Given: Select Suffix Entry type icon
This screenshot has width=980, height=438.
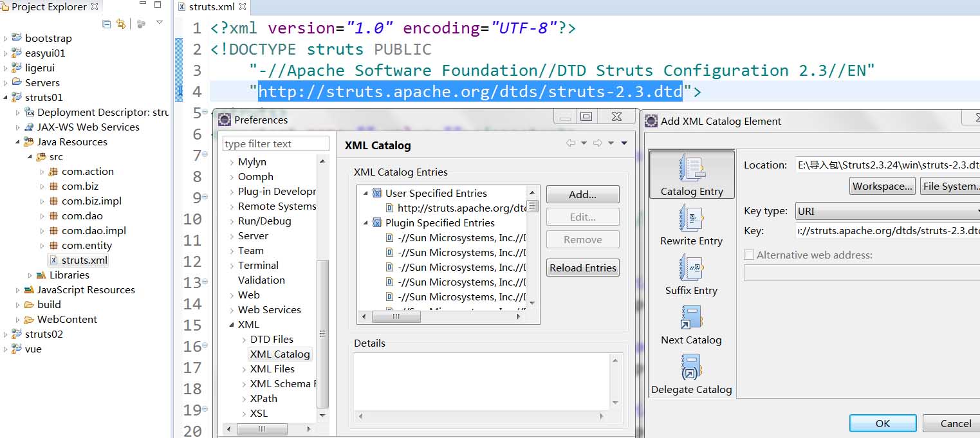Looking at the screenshot, I should [x=692, y=268].
